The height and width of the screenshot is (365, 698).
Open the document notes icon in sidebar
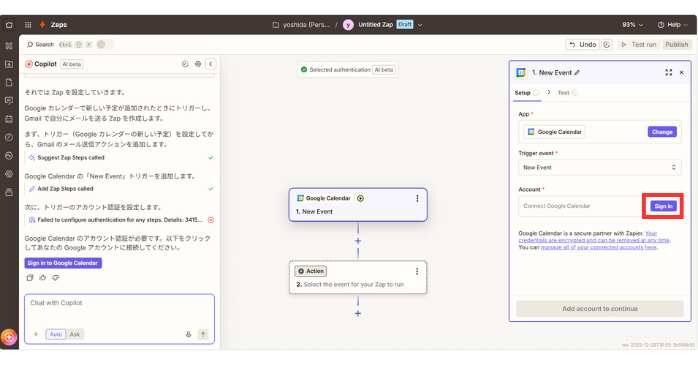9,82
